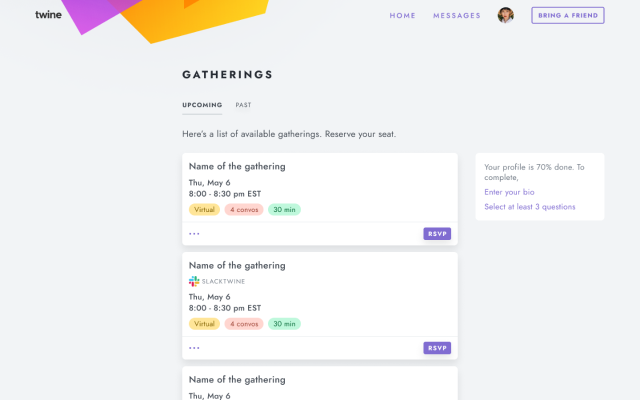Click the first gathering's 4 convos tag
Image resolution: width=640 pixels, height=400 pixels.
(244, 210)
